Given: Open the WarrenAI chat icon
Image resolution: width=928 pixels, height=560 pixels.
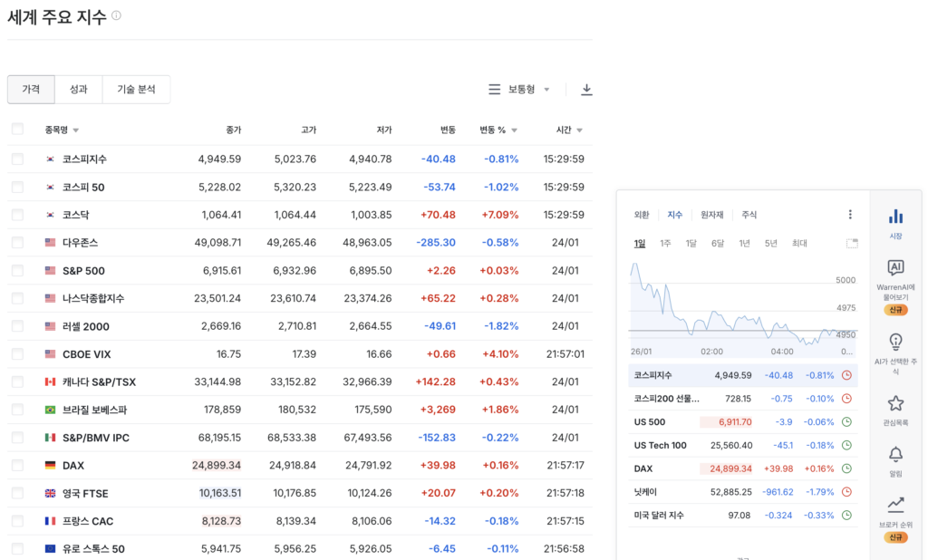Looking at the screenshot, I should [895, 267].
